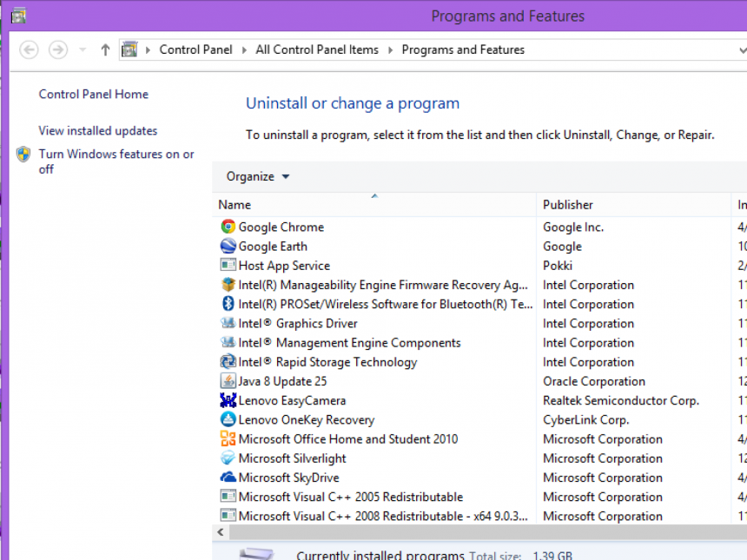Click the Intel Rapid Storage Technology icon
This screenshot has height=560, width=747.
pyautogui.click(x=228, y=361)
